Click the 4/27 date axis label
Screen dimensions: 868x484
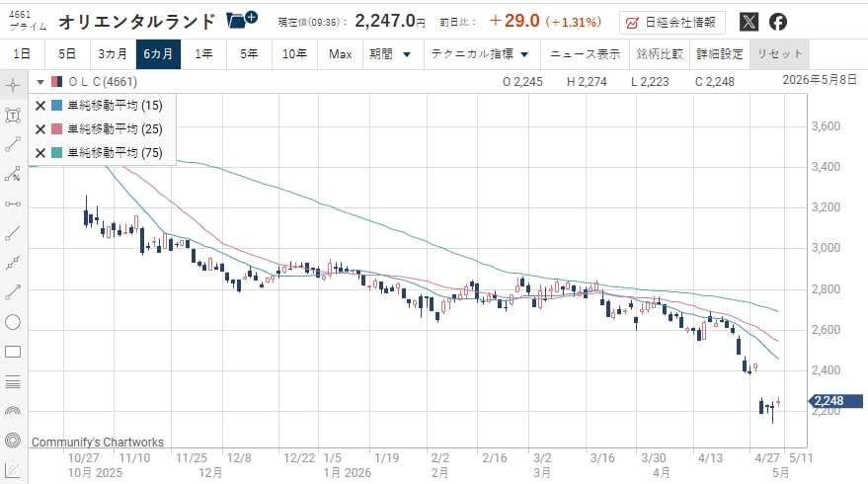[767, 458]
